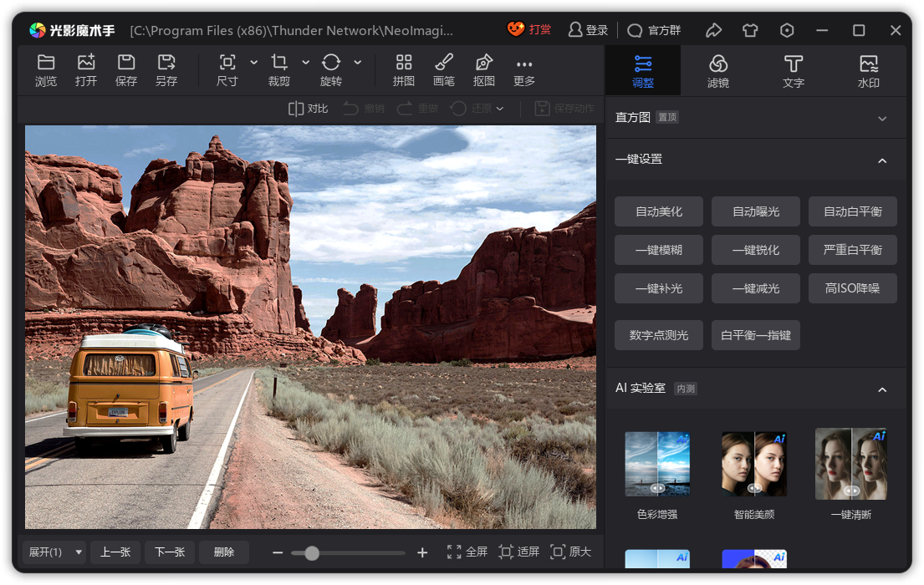The width and height of the screenshot is (924, 585).
Task: Toggle original size (原大) view
Action: pos(571,552)
